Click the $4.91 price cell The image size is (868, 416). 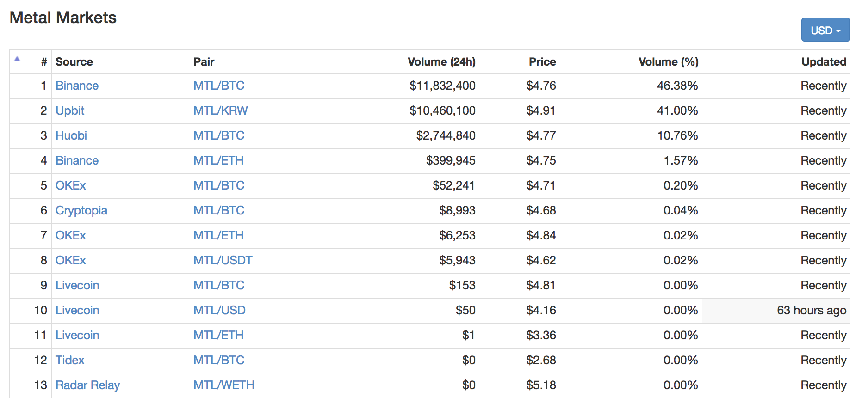(x=541, y=110)
